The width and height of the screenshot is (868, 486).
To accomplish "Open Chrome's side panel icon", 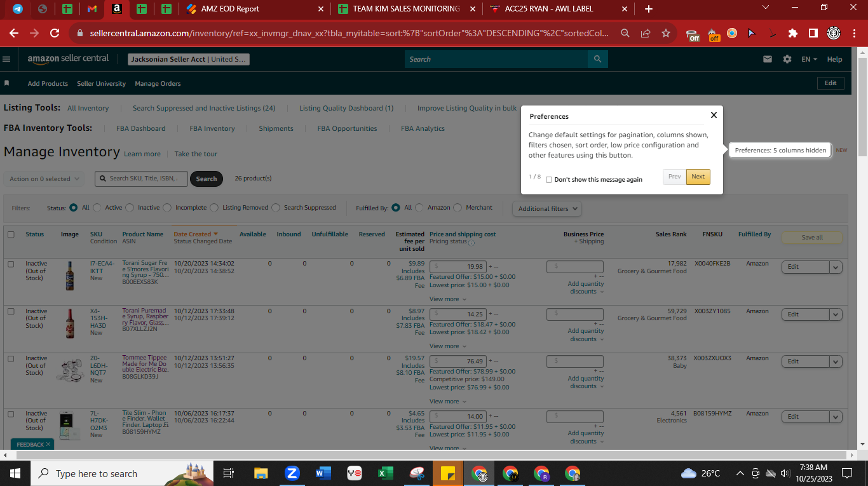I will 813,33.
